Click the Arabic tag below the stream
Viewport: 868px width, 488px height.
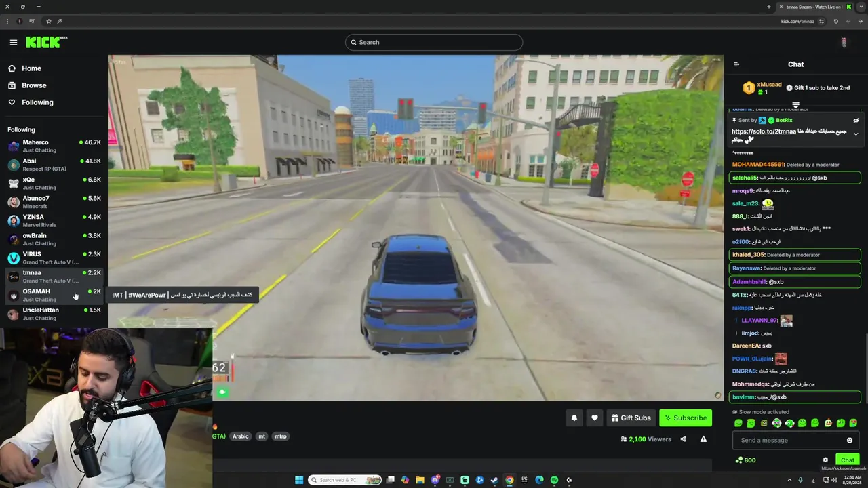(241, 436)
